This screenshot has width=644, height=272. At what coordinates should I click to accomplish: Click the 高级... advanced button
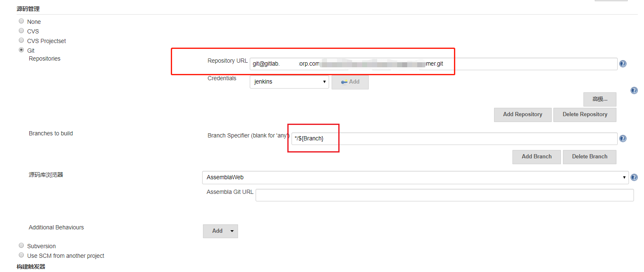click(600, 99)
